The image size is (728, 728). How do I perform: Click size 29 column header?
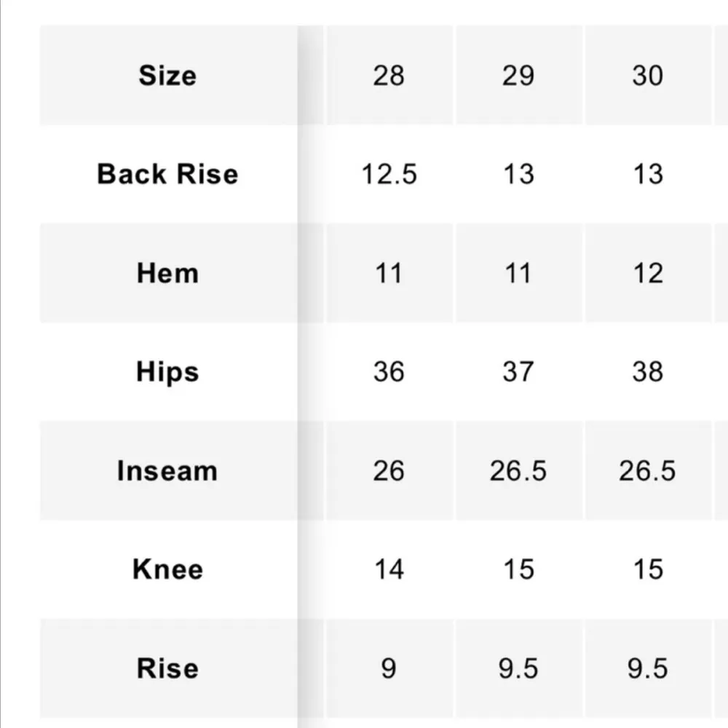(x=518, y=76)
